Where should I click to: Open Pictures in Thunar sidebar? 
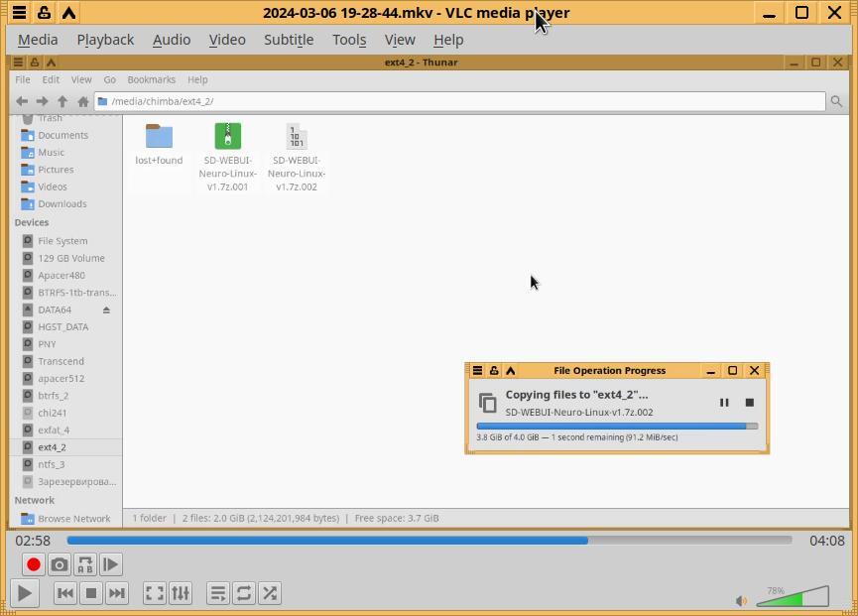coord(56,170)
